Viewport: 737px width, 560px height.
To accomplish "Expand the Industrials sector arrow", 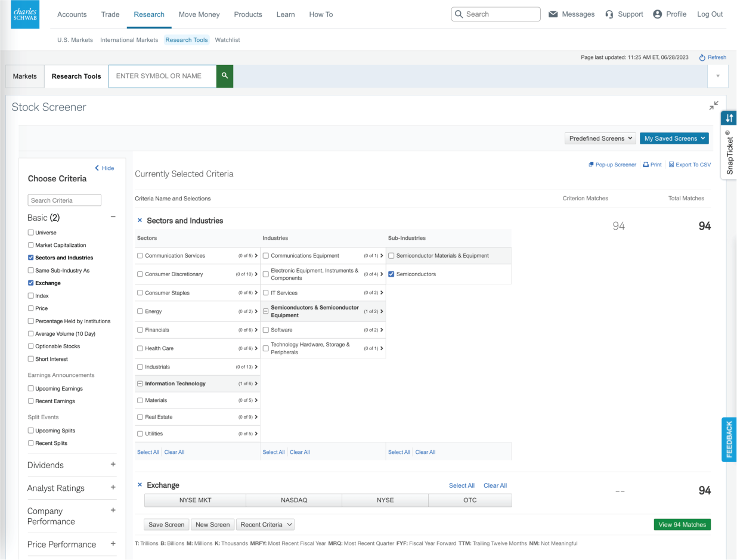I will coord(256,367).
